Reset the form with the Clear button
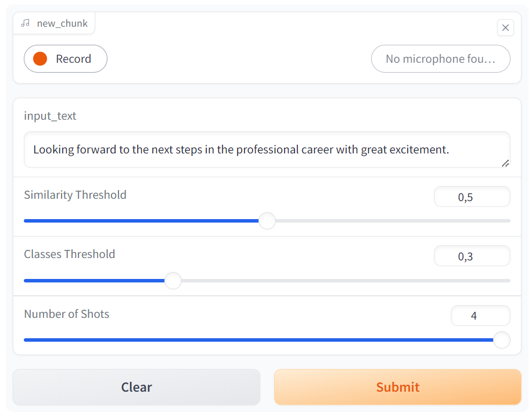The width and height of the screenshot is (532, 419). (136, 386)
